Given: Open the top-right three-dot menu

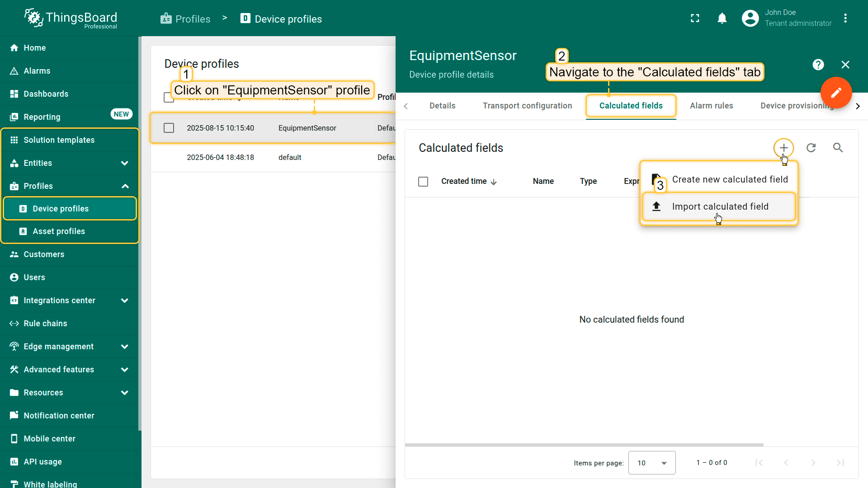Looking at the screenshot, I should pyautogui.click(x=845, y=19).
